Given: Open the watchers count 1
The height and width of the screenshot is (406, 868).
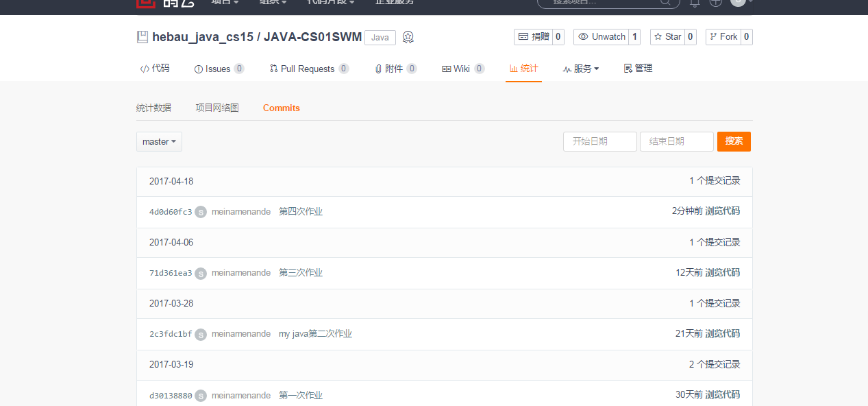Looking at the screenshot, I should click(x=634, y=37).
